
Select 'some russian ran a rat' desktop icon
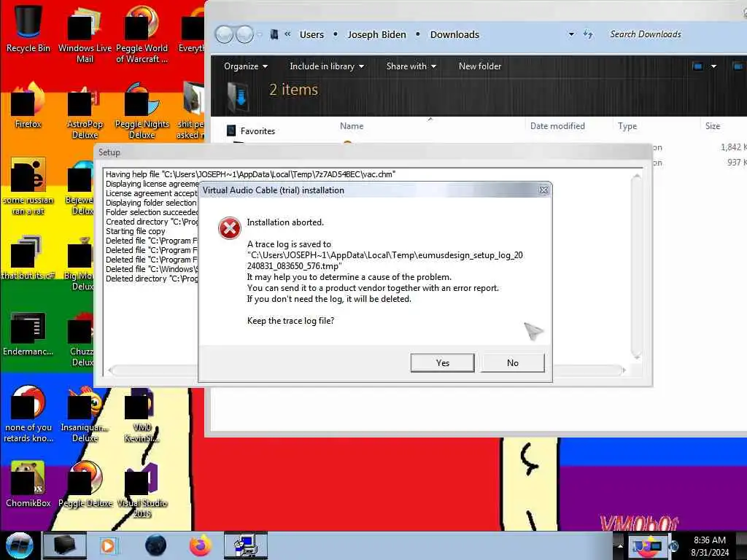[28, 186]
